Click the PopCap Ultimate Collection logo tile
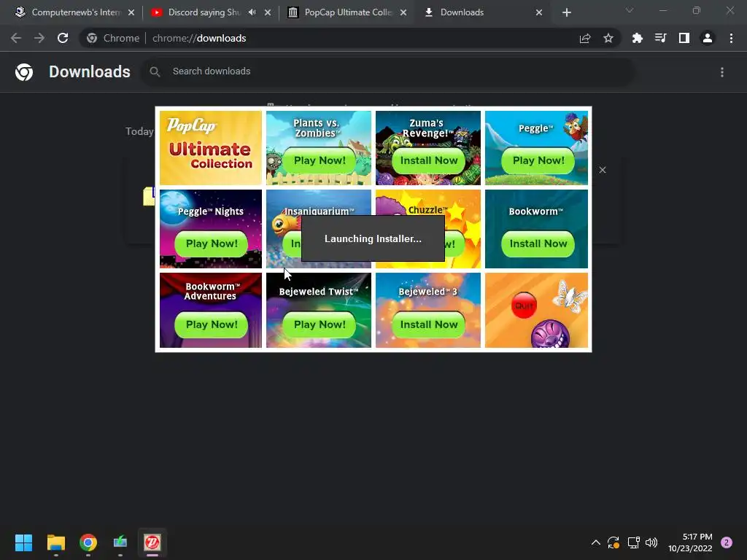Screen dimensions: 747x560 pos(211,147)
